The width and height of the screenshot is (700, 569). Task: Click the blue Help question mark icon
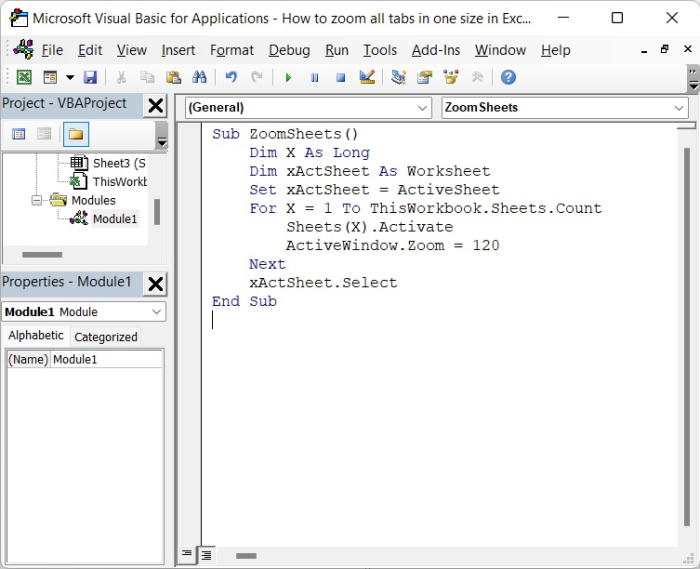[x=508, y=78]
